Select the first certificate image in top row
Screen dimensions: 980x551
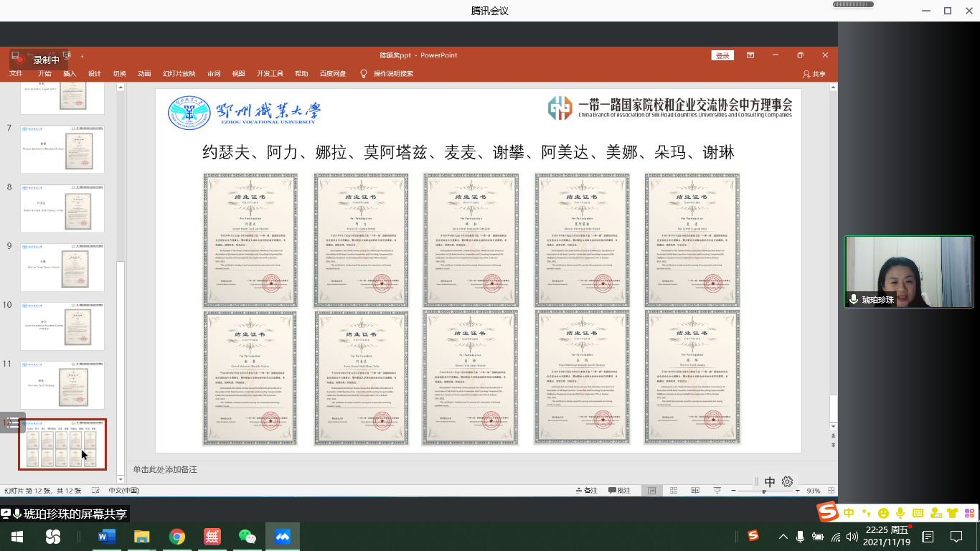pos(250,240)
